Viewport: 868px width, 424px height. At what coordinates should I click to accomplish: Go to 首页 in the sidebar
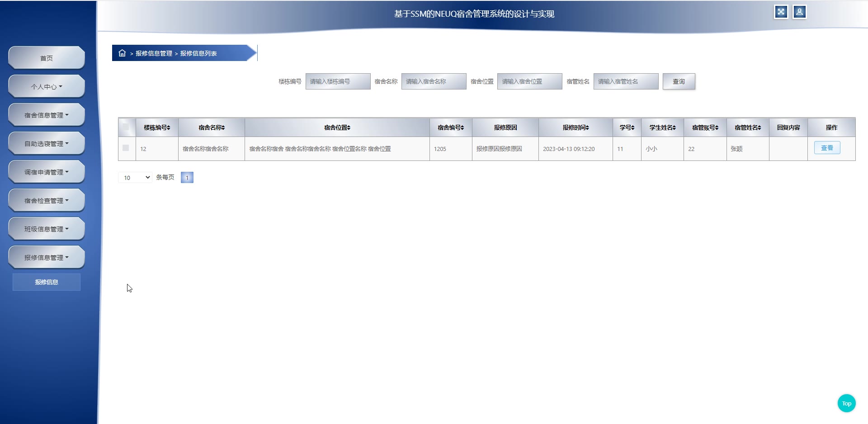point(47,58)
